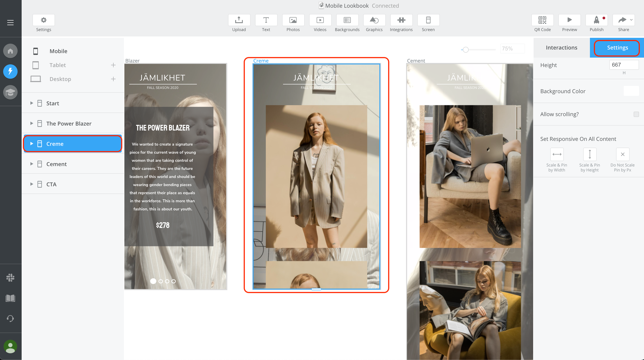Expand the Cement screen layers
Screen dimensions: 644x360
32,164
